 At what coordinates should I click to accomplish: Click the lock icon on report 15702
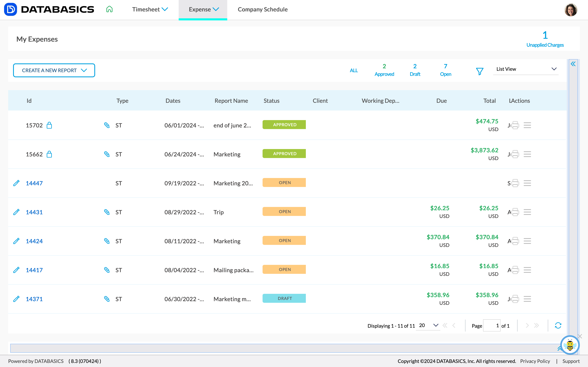point(49,125)
